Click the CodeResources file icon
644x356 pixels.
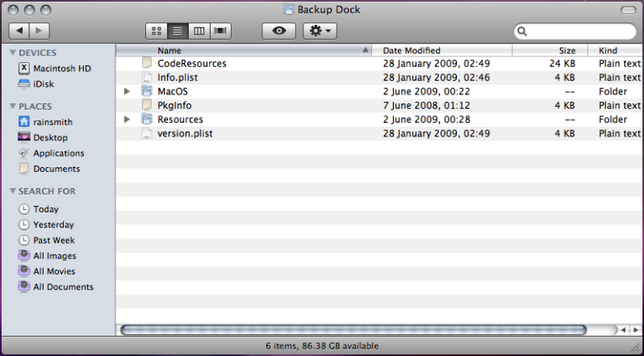click(x=147, y=63)
